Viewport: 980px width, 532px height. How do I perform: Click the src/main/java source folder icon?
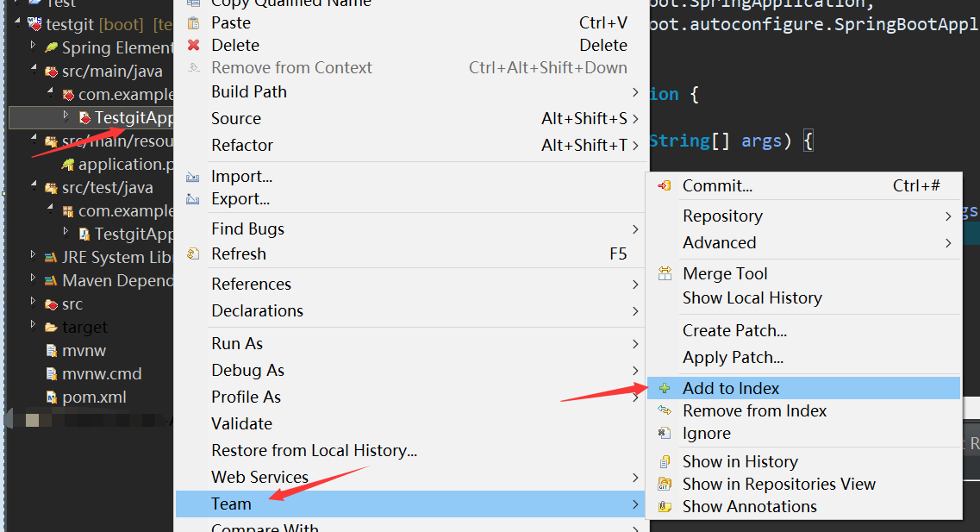coord(51,72)
